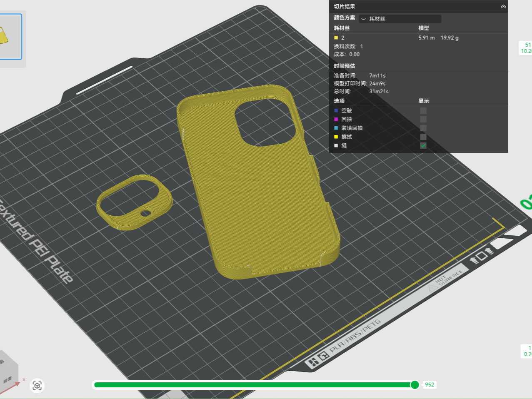Click the cyan 装填回抽 legend swatch
This screenshot has width=532, height=399.
click(x=336, y=128)
